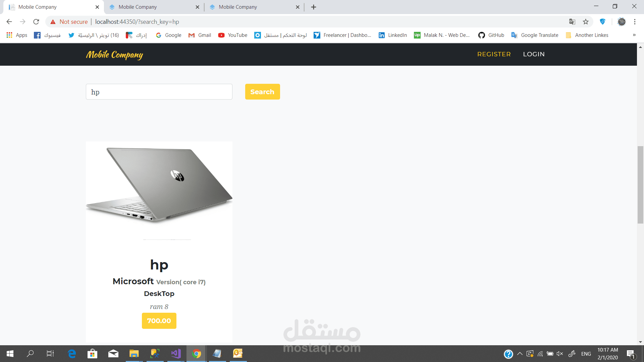
Task: Open the ENG language selector
Action: 586,354
